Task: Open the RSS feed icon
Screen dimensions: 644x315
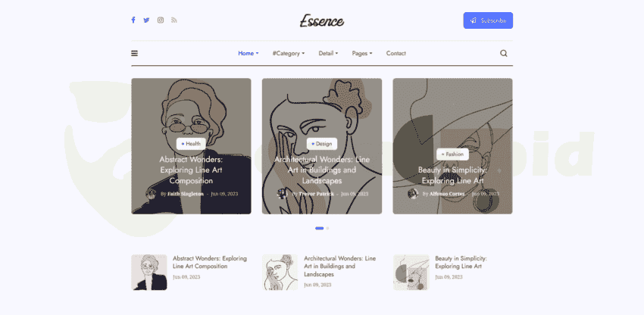Action: coord(174,20)
